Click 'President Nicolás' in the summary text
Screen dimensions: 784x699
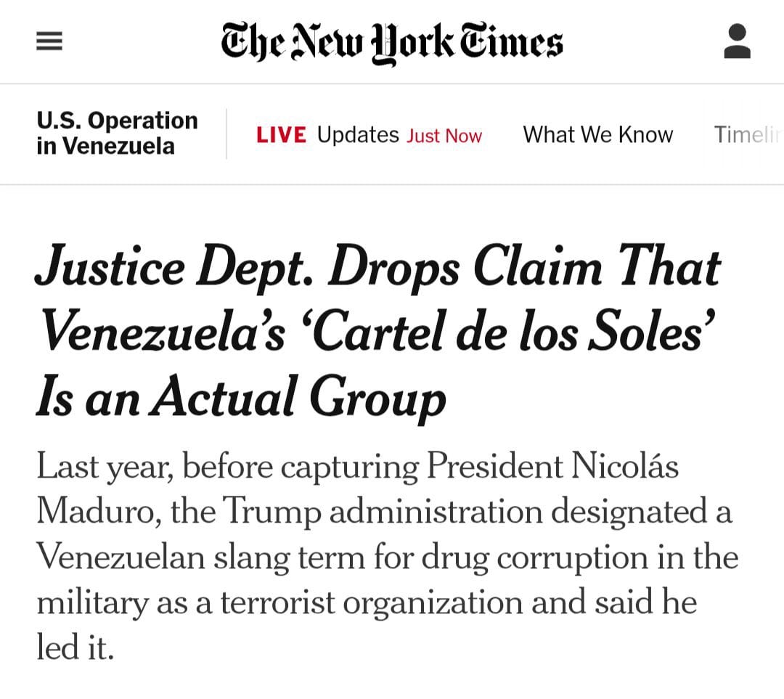click(552, 467)
